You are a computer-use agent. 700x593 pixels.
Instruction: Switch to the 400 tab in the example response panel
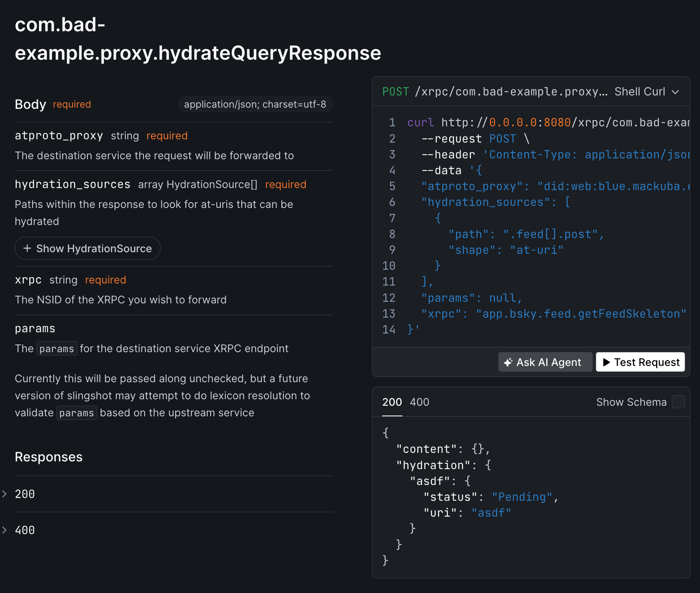420,402
